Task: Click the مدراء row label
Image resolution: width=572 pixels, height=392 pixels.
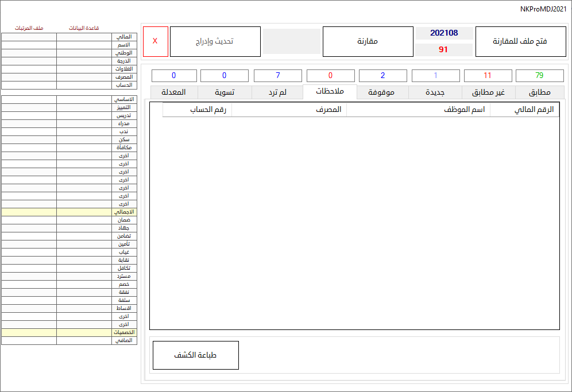Action: pos(125,123)
